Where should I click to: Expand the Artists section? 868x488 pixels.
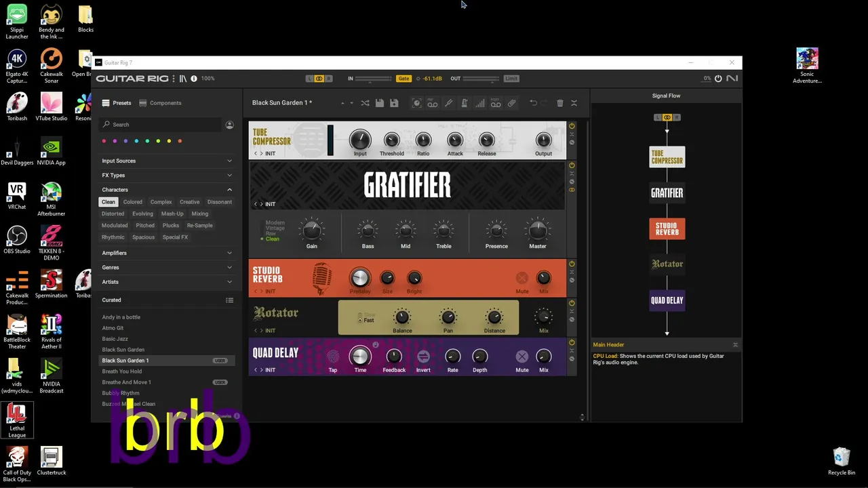167,282
